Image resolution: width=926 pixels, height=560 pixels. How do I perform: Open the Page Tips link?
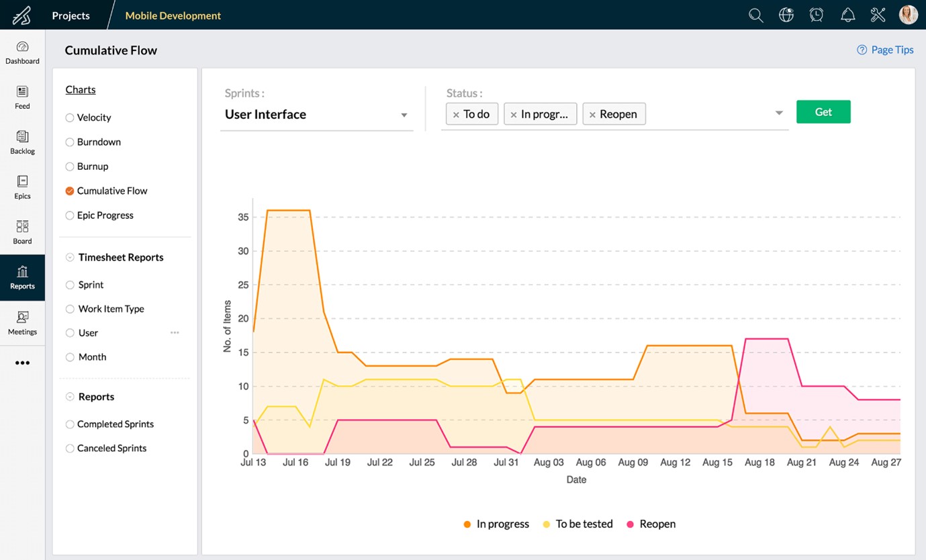[x=885, y=50]
